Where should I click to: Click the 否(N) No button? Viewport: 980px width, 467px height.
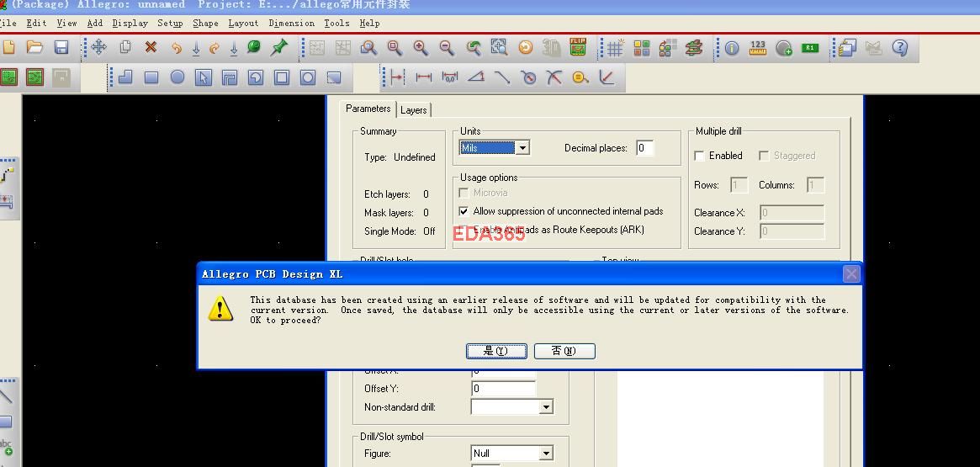(x=564, y=351)
